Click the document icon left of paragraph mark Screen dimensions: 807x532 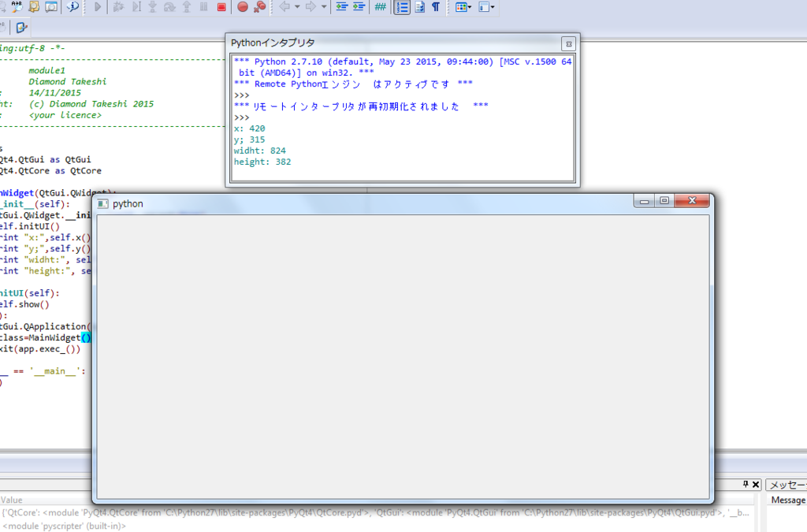419,6
